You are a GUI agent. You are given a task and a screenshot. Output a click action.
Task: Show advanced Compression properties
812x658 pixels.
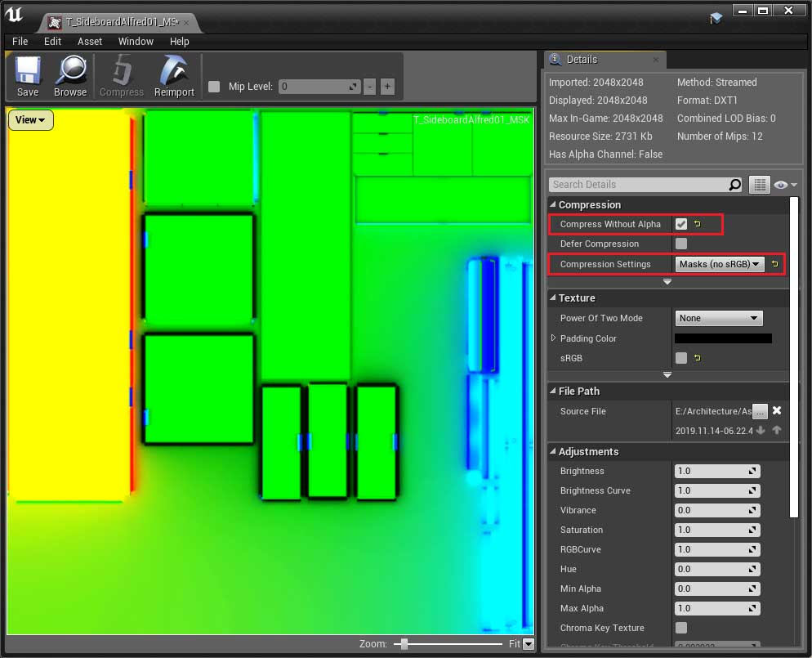[x=667, y=282]
